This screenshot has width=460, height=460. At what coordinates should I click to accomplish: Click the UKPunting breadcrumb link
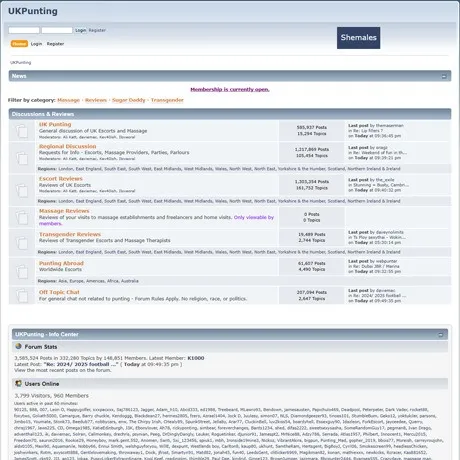[21, 62]
